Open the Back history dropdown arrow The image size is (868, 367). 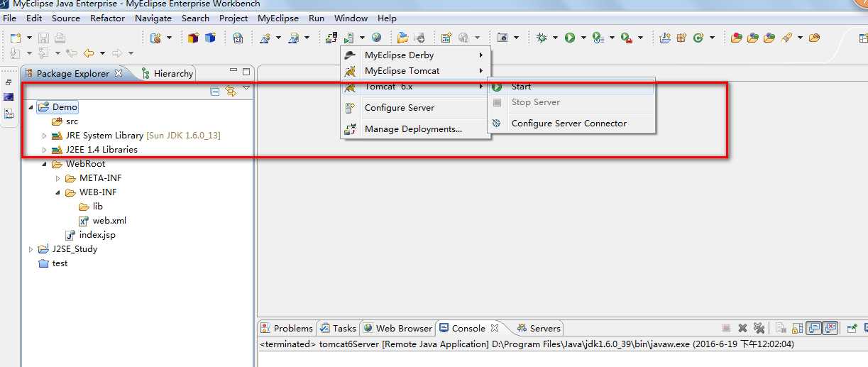102,53
